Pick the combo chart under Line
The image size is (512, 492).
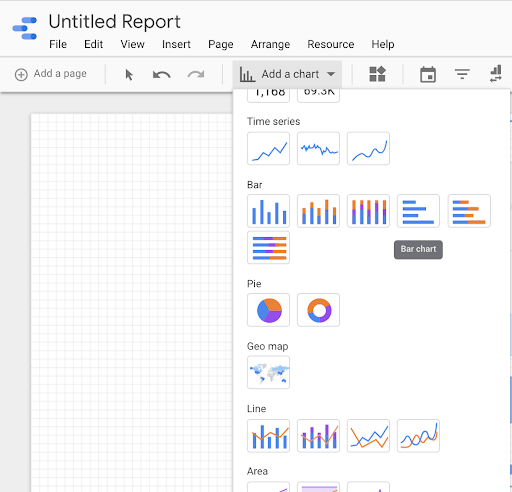tap(268, 436)
